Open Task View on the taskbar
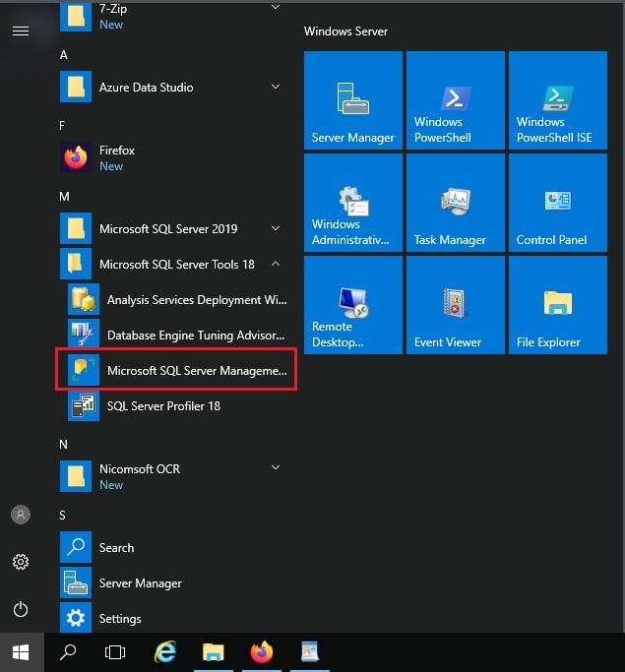The image size is (625, 672). click(x=115, y=652)
